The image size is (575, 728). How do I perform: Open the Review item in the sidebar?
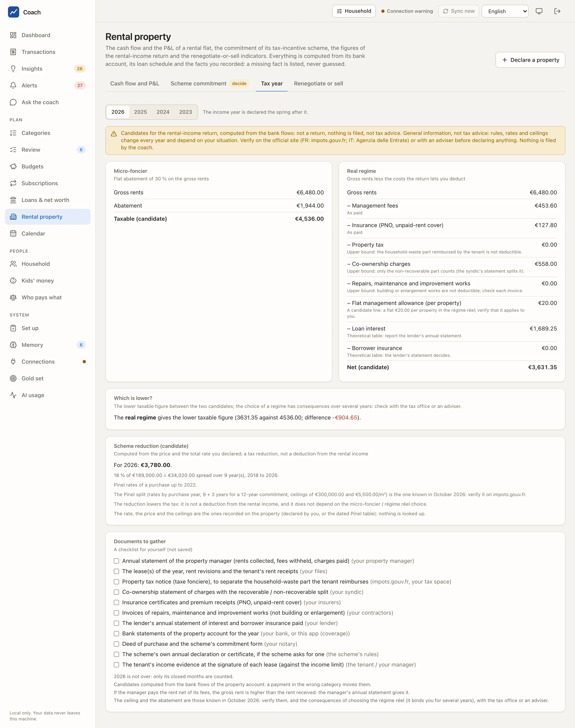48,150
